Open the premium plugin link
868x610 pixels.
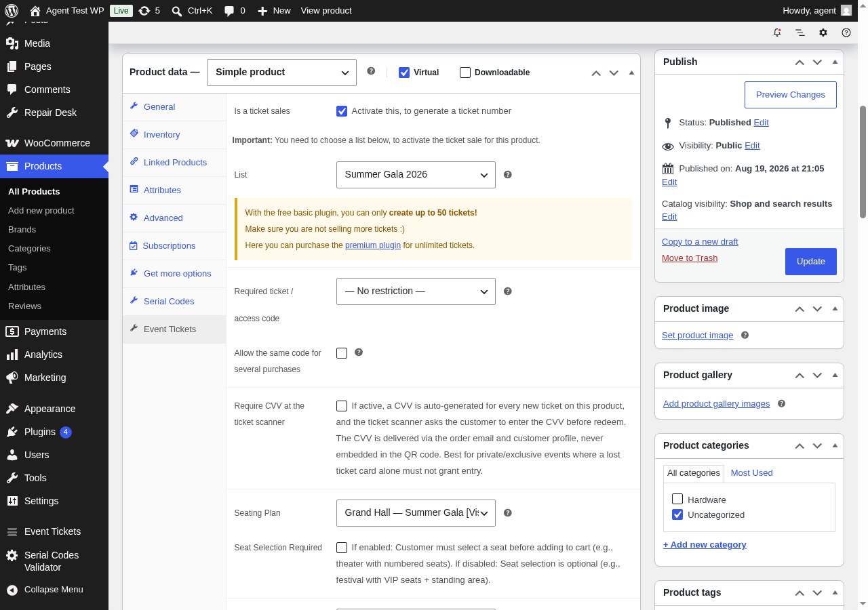point(373,245)
